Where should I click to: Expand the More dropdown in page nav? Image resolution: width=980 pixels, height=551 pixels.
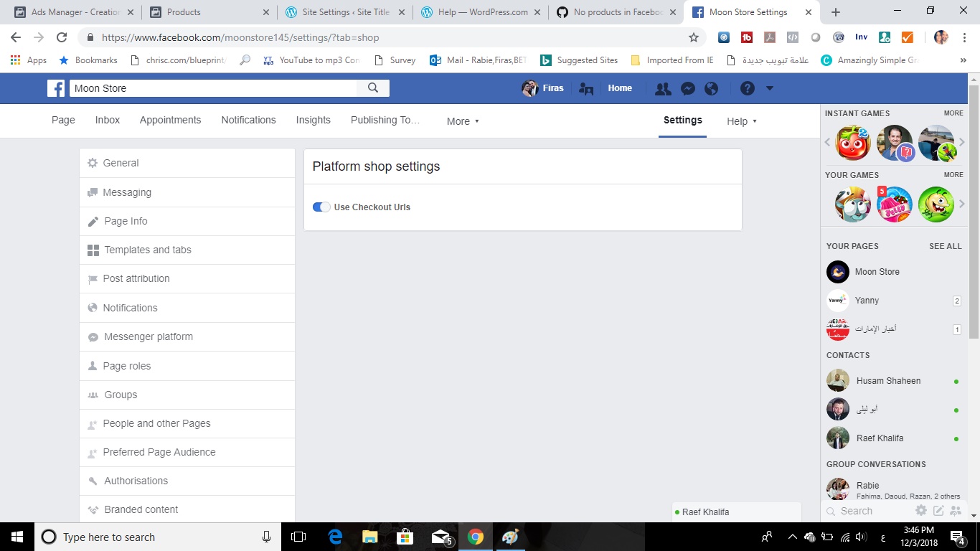(463, 121)
